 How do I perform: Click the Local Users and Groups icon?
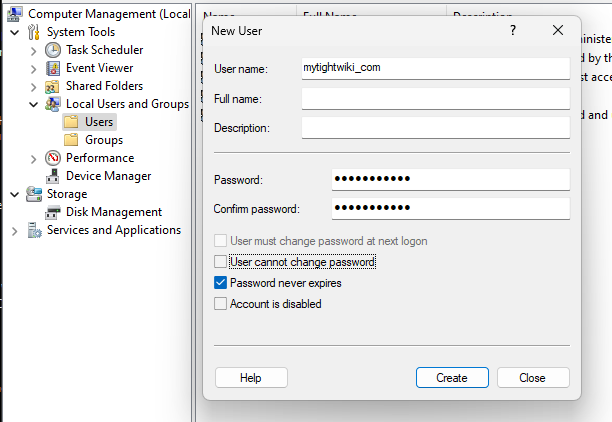[53, 104]
